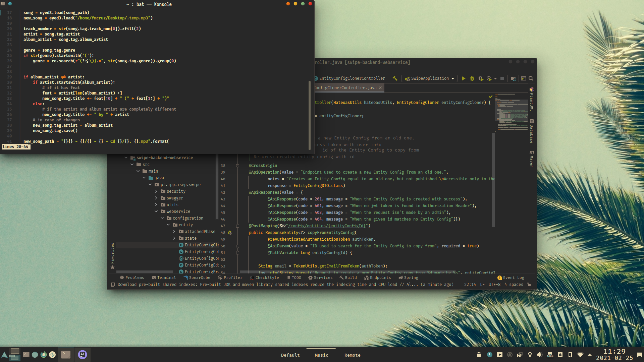Click the stop process square icon
The image size is (644, 362).
502,78
